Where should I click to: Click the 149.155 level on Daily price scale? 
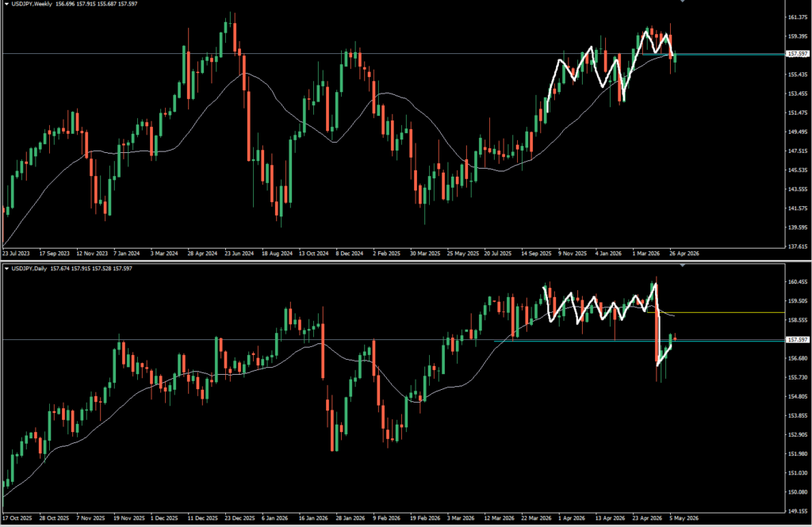[x=799, y=511]
